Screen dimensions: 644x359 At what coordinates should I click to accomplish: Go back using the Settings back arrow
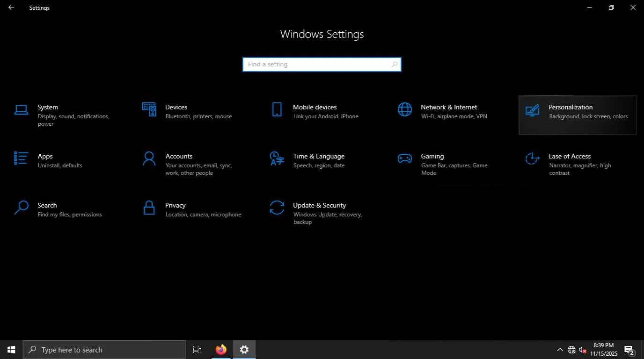[x=11, y=7]
